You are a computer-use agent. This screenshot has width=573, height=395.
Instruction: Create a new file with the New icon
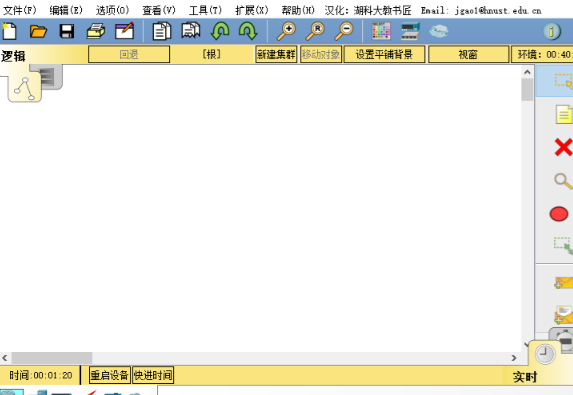click(x=9, y=31)
